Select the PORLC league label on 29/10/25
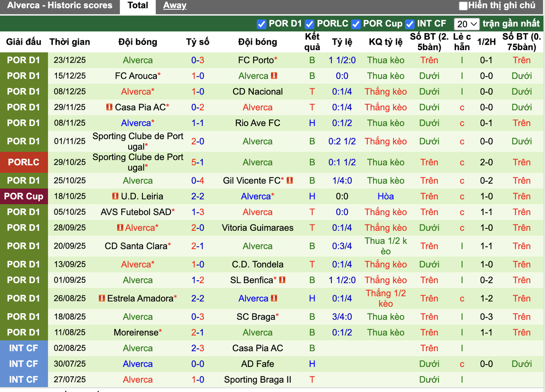This screenshot has width=545, height=392. coord(23,162)
